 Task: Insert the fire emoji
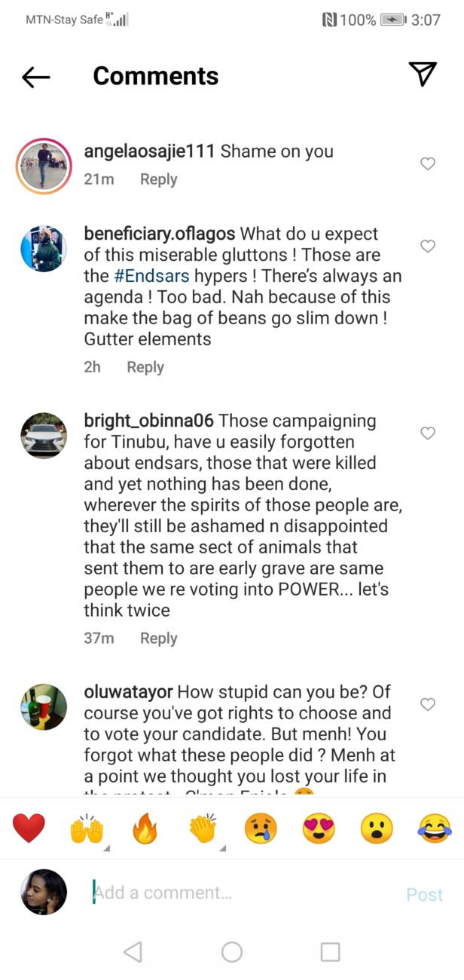(x=145, y=829)
